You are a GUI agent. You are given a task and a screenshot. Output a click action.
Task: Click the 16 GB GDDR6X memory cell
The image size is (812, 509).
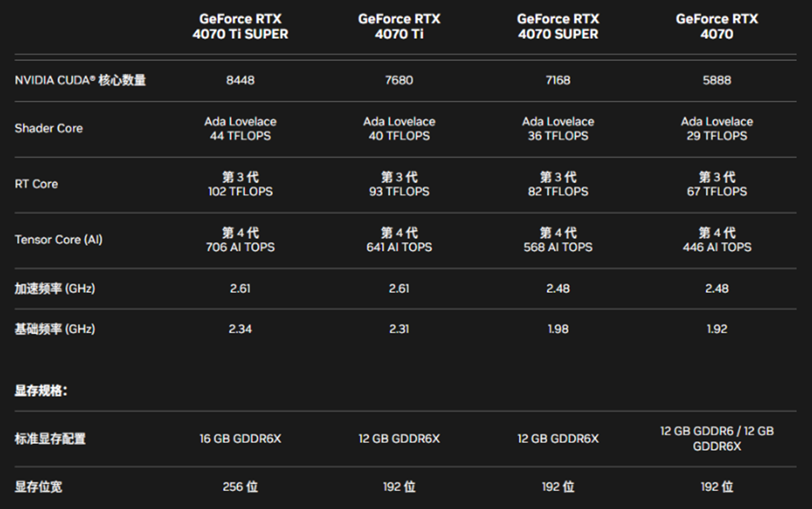[240, 439]
